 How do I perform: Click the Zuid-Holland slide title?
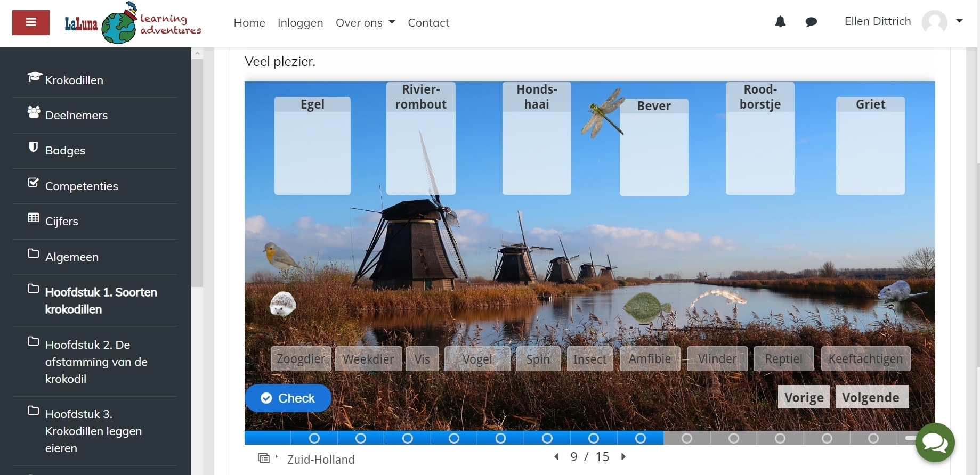(321, 460)
